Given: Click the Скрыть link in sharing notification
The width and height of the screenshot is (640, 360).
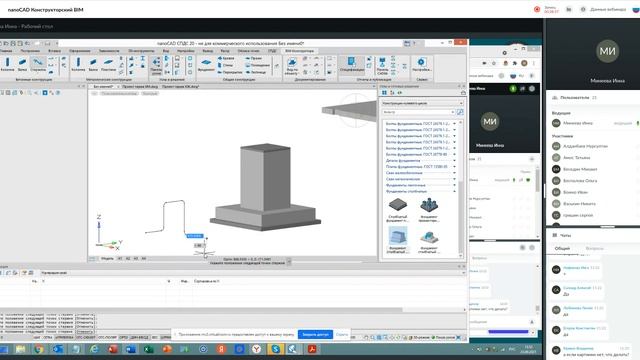Looking at the screenshot, I should tap(342, 334).
